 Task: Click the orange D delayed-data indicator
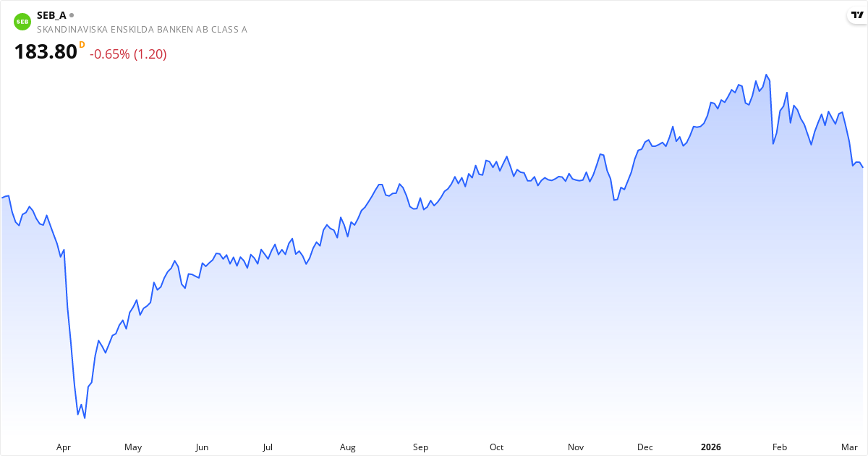coord(82,45)
